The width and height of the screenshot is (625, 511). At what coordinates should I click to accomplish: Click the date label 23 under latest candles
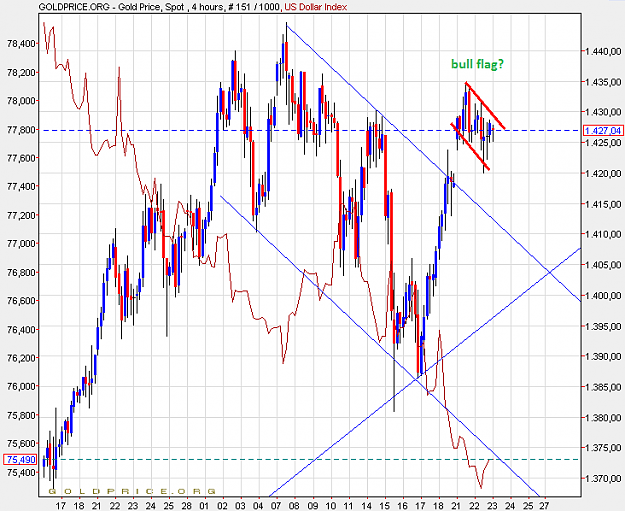[x=492, y=506]
